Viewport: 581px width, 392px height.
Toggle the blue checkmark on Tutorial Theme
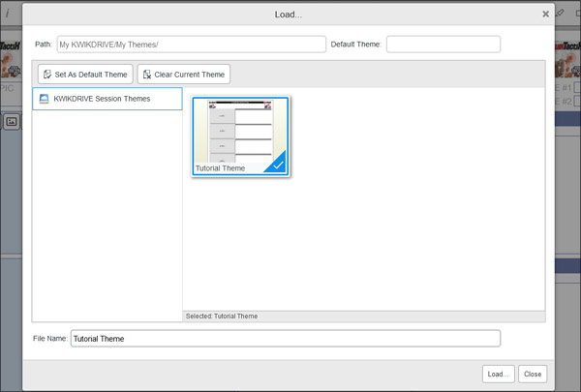tap(278, 166)
